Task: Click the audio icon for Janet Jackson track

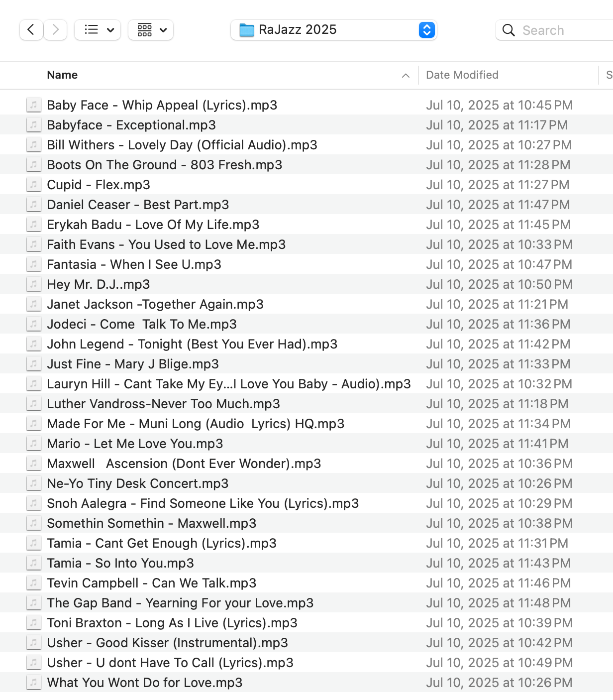Action: coord(33,304)
